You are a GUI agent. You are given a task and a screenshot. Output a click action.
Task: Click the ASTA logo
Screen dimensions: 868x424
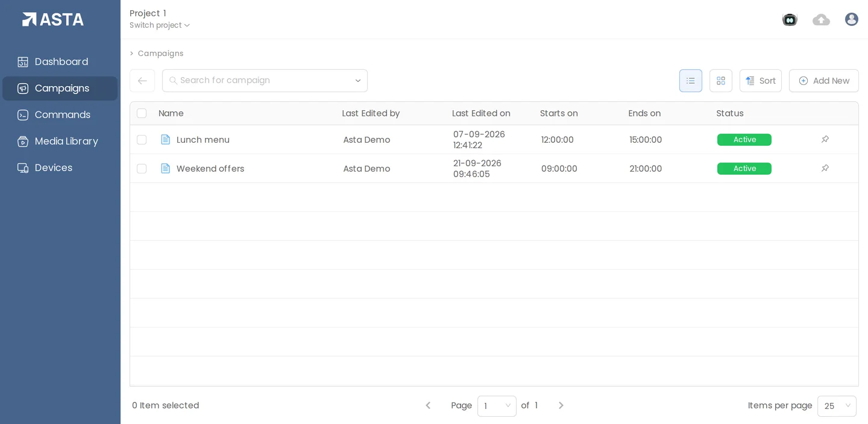pyautogui.click(x=53, y=19)
